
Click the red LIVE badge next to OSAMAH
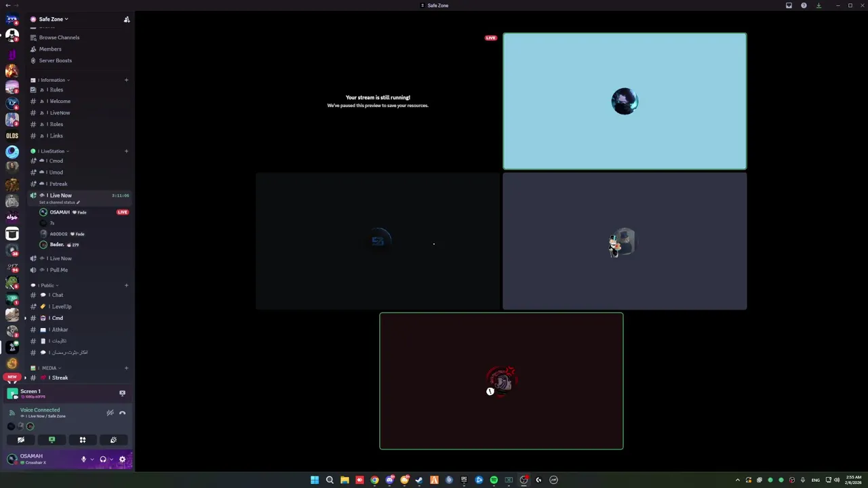[122, 212]
